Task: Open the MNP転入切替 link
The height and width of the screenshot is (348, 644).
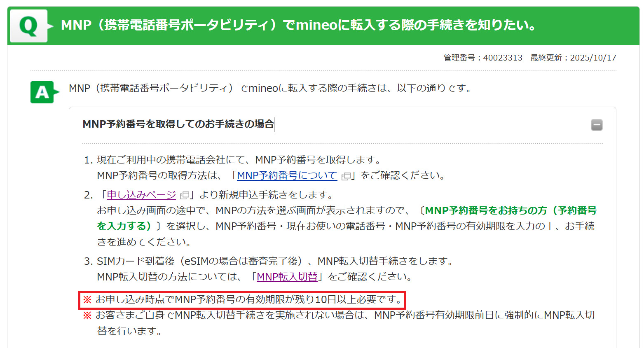Action: coord(287,277)
